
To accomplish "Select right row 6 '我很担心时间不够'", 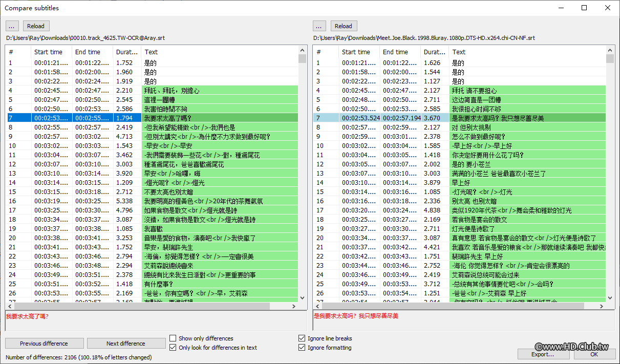I will (459, 109).
